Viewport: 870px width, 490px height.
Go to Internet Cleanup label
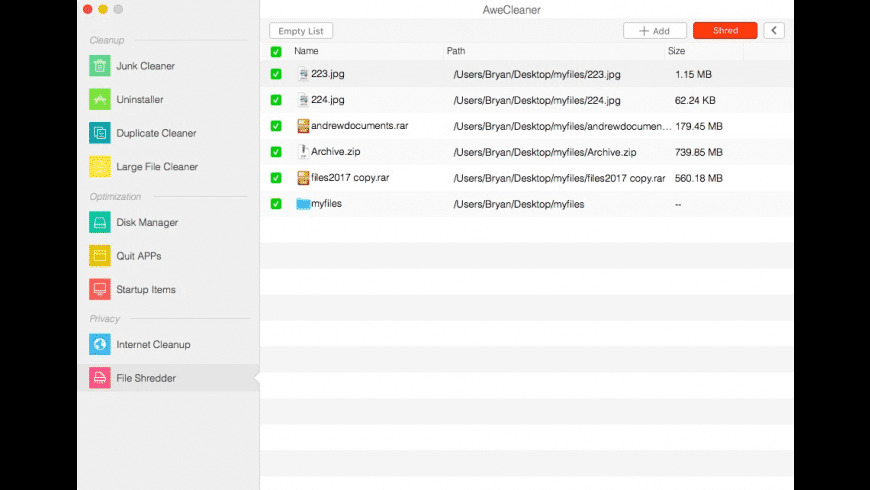tap(153, 344)
